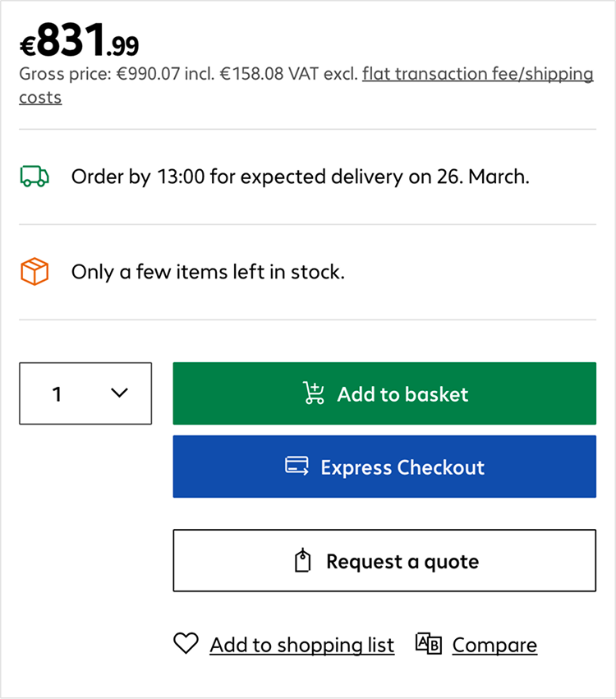616x699 pixels.
Task: Add the product to the basket
Action: (384, 393)
